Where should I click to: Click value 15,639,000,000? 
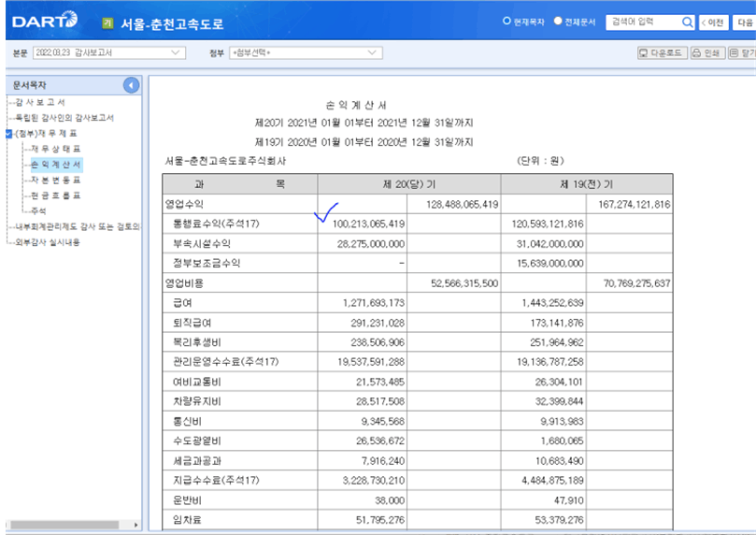(x=550, y=264)
